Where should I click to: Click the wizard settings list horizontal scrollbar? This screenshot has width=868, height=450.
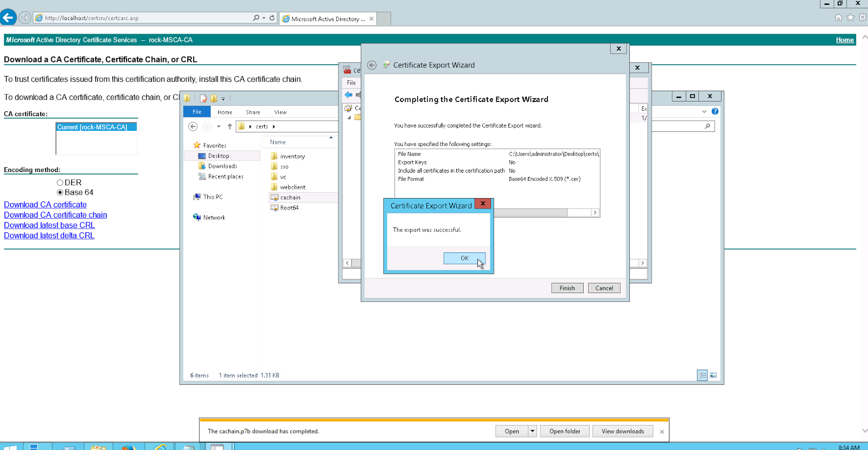531,213
